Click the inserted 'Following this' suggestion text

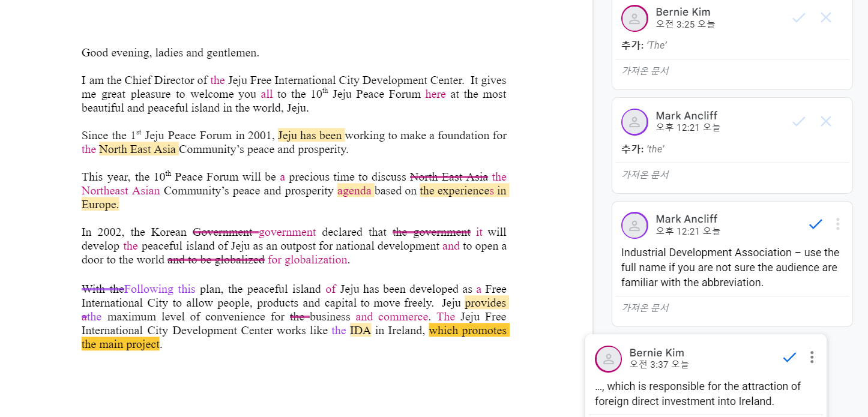point(160,289)
